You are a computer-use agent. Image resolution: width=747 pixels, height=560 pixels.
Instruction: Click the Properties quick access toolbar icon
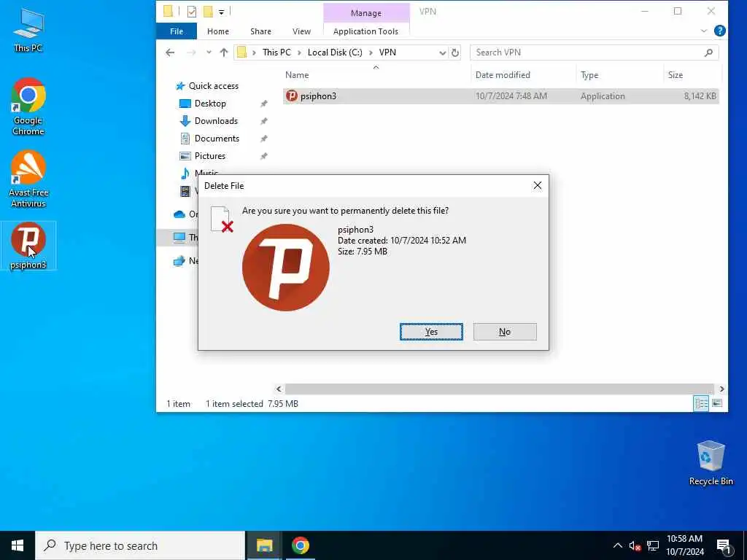(x=192, y=12)
